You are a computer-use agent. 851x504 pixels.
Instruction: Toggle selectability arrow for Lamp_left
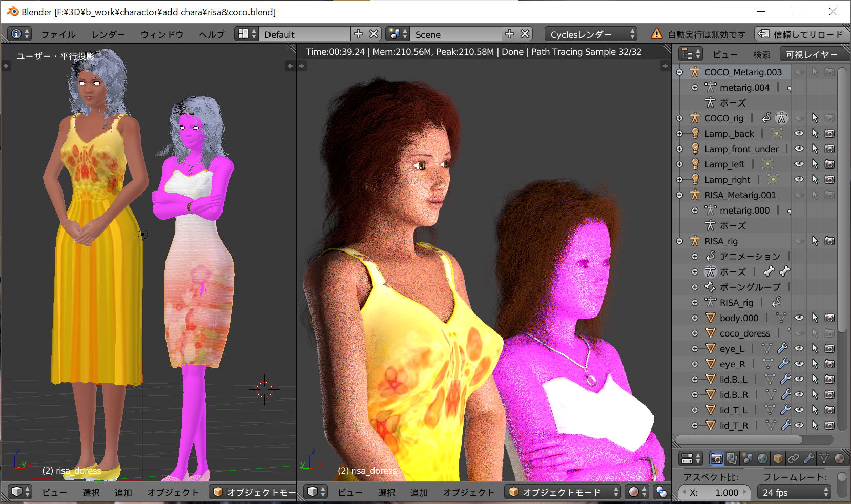pos(815,164)
